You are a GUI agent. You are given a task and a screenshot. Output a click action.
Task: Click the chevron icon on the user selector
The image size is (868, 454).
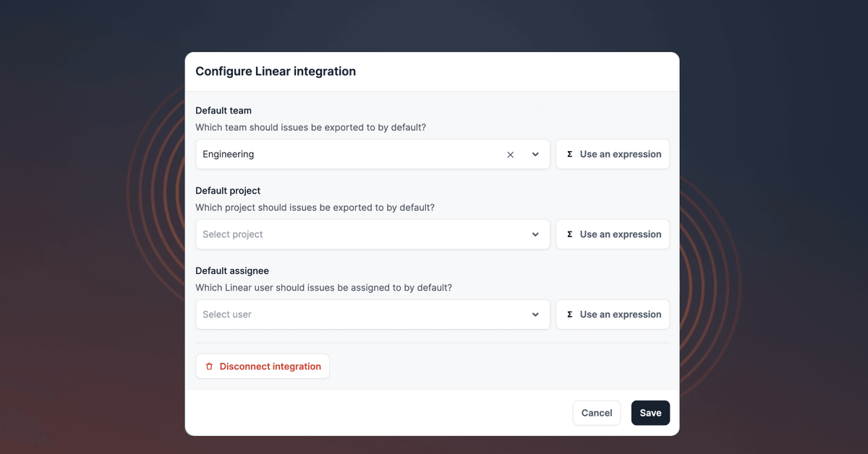click(x=535, y=314)
